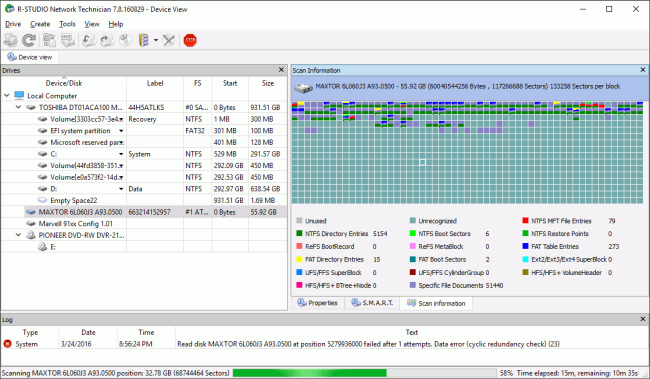Close the Log panel
The height and width of the screenshot is (379, 650).
coord(643,319)
